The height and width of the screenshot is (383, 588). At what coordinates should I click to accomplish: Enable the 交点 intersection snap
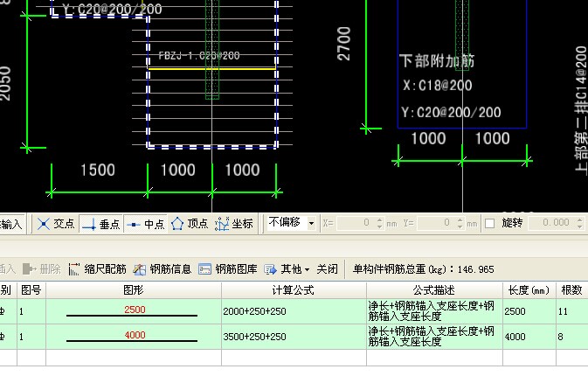tap(56, 224)
